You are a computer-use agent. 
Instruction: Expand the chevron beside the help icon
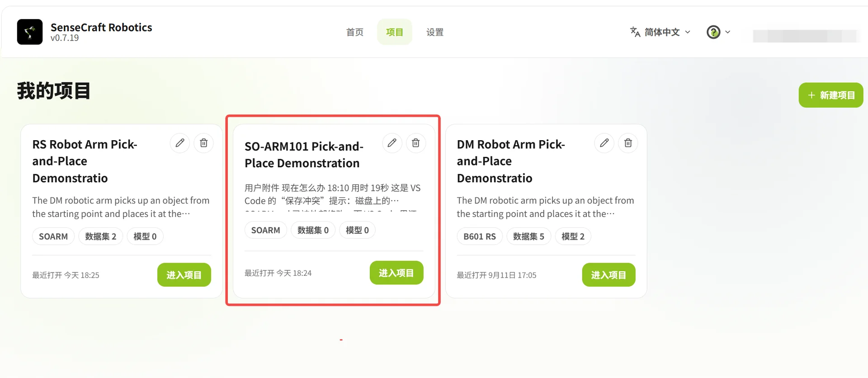728,32
